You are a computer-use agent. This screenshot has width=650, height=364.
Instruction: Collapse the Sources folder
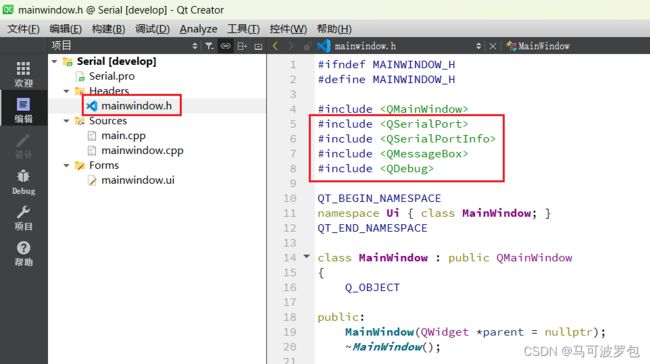[x=66, y=121]
